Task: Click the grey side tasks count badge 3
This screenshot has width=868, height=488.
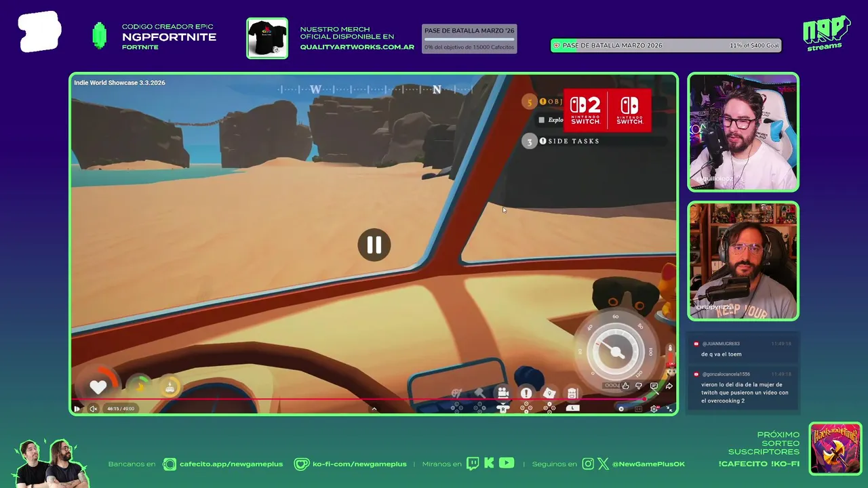Action: tap(529, 141)
